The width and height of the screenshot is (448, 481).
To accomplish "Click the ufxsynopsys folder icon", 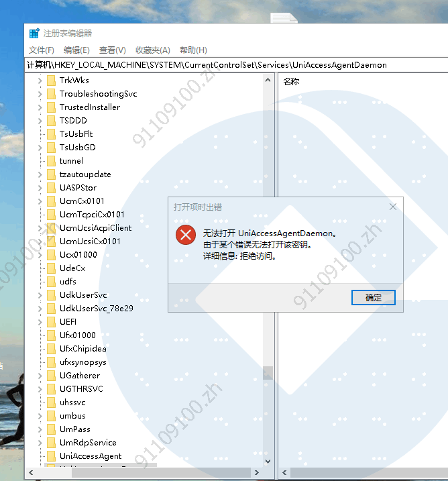I will coord(51,362).
